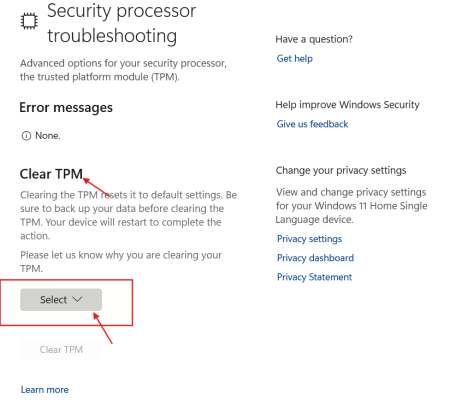Open the Get help link
This screenshot has height=400, width=450.
click(x=295, y=59)
